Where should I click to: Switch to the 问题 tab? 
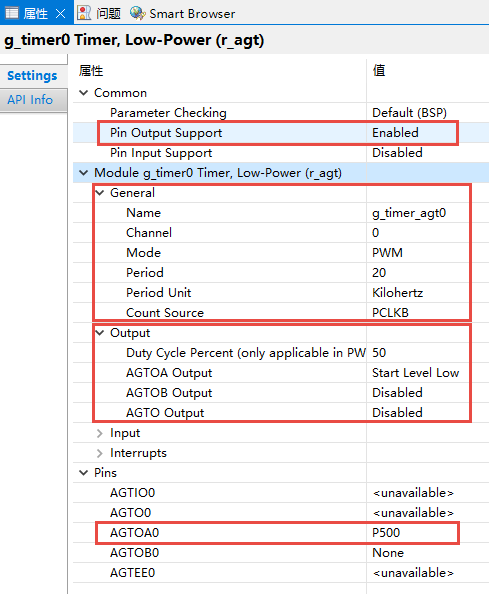point(108,14)
